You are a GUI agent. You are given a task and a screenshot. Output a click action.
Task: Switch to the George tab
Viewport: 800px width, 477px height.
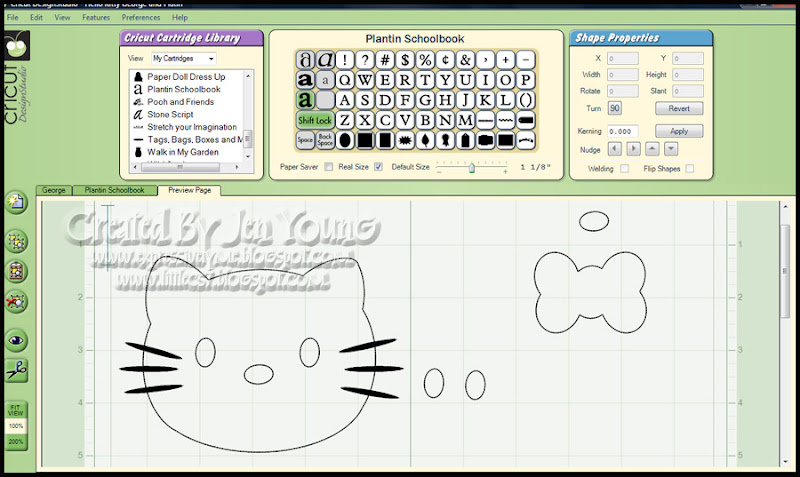tap(54, 190)
